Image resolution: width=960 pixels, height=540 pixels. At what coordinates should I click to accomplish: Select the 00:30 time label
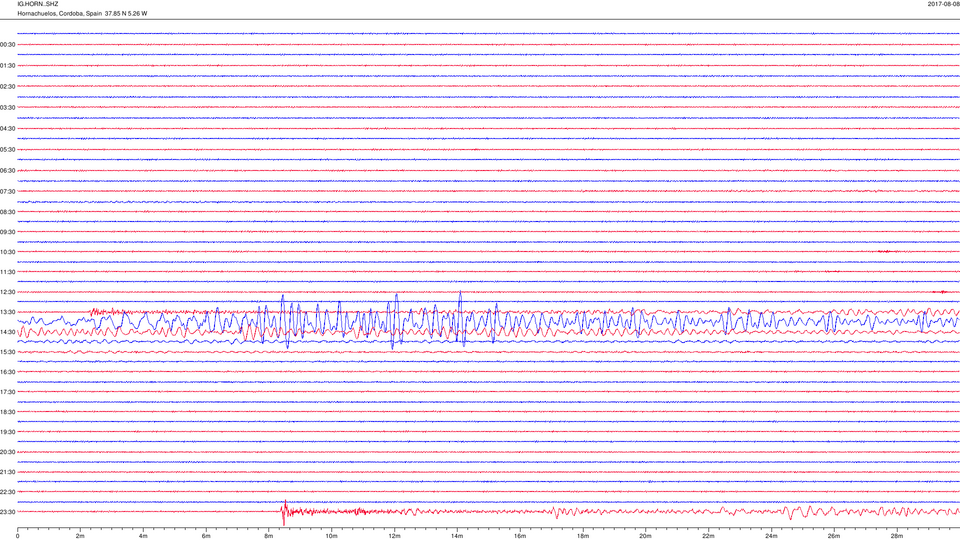pyautogui.click(x=7, y=45)
